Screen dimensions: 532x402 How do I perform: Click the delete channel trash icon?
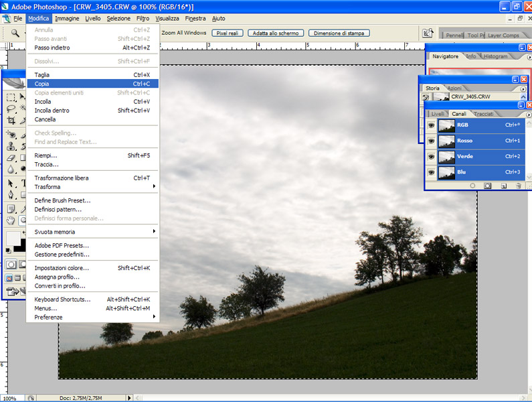coord(518,186)
